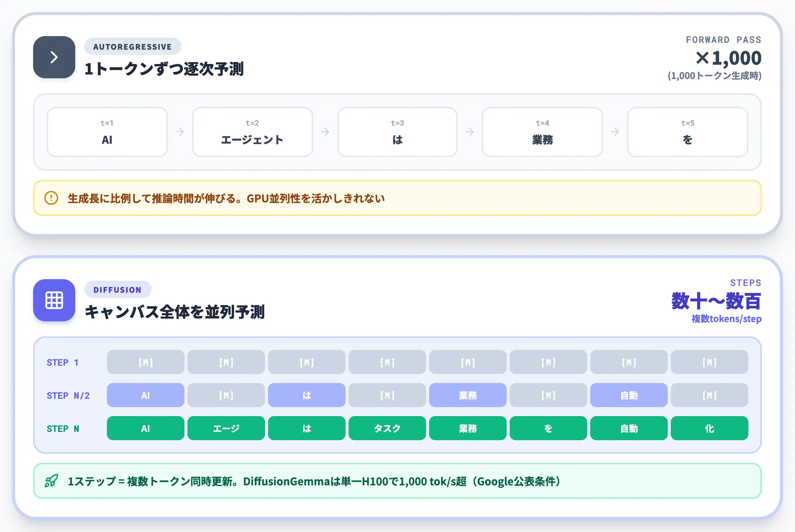Click the green 化 cell
795x532 pixels.
(x=710, y=428)
